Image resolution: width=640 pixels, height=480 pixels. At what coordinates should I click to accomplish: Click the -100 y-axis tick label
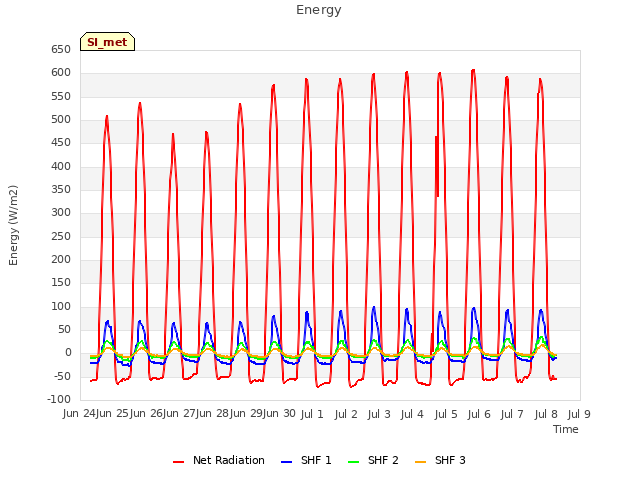[x=59, y=400]
